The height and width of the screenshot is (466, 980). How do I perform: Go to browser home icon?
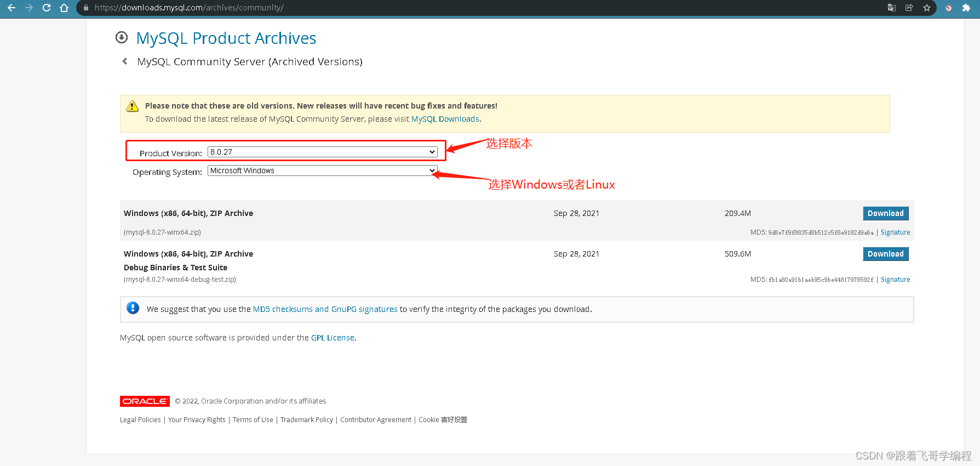point(64,8)
